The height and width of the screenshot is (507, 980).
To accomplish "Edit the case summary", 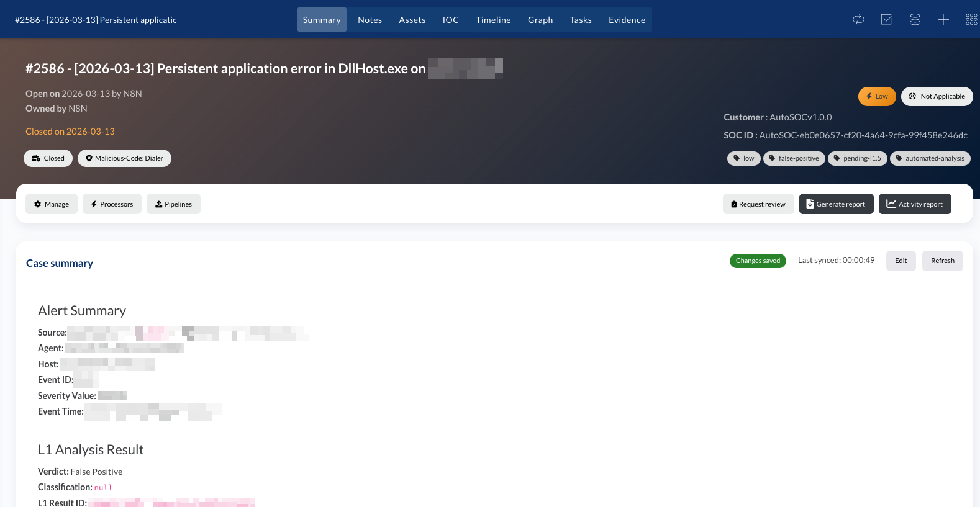I will 901,261.
